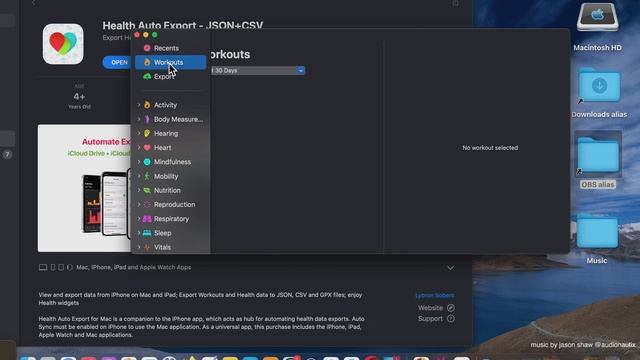This screenshot has height=360, width=640.
Task: Go back in App Store window
Action: [33, 2]
